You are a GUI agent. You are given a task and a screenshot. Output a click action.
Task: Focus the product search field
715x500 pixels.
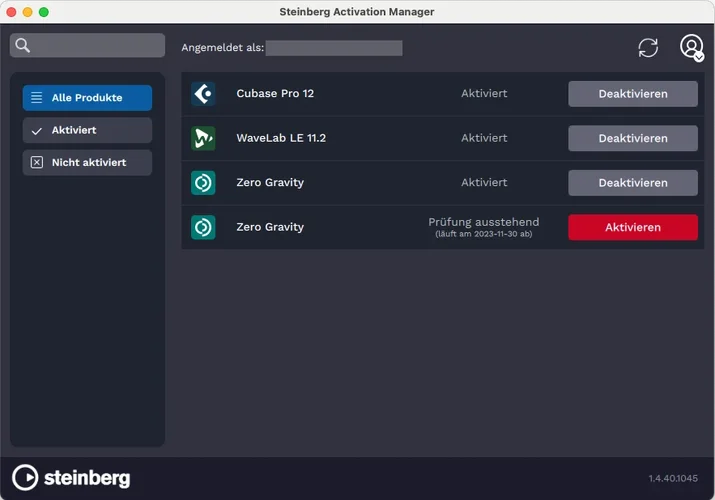pyautogui.click(x=88, y=45)
